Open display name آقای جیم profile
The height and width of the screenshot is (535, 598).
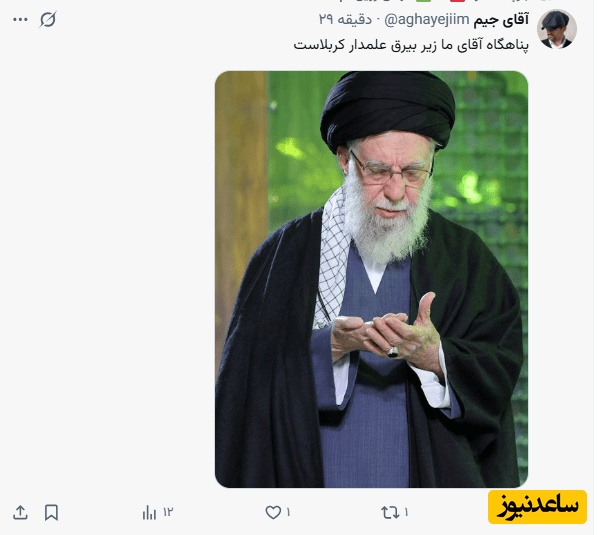tap(501, 20)
